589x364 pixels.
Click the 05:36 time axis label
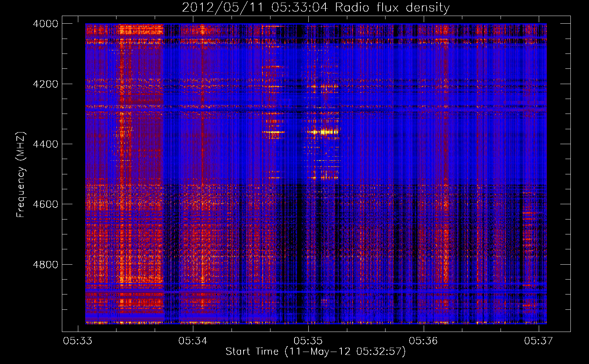pos(423,341)
